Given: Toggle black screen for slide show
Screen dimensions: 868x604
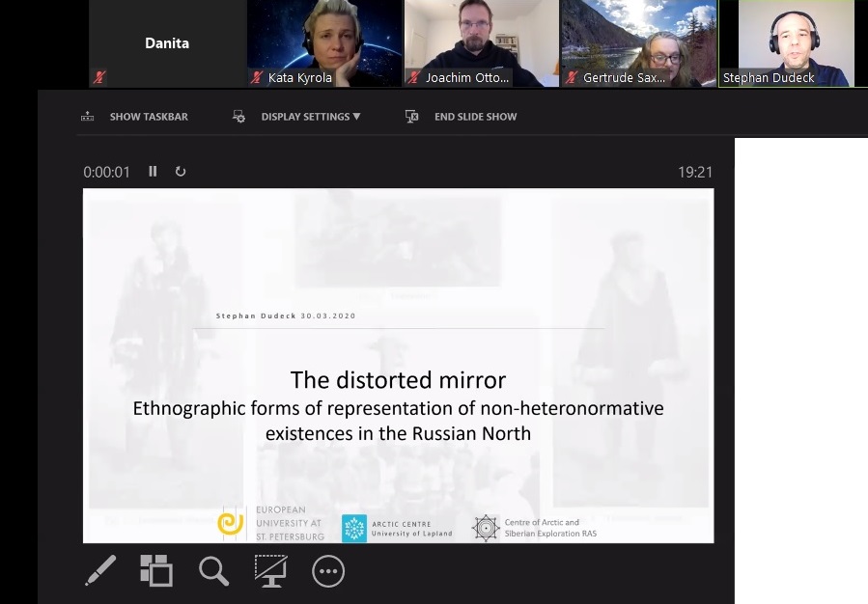Looking at the screenshot, I should (x=270, y=571).
